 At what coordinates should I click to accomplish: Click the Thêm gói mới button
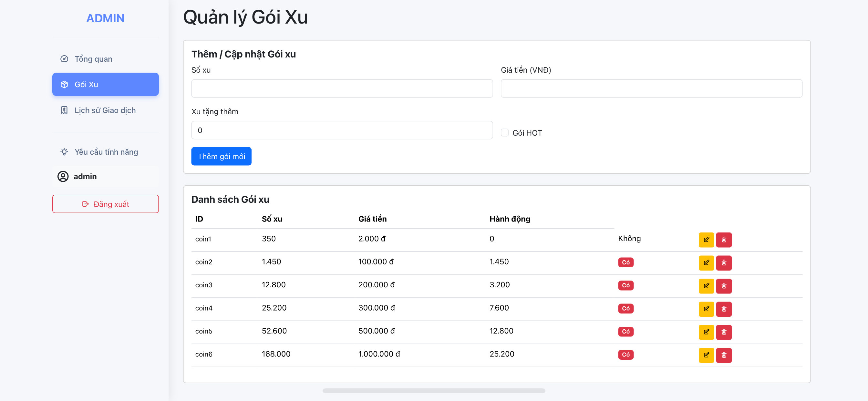pyautogui.click(x=221, y=156)
